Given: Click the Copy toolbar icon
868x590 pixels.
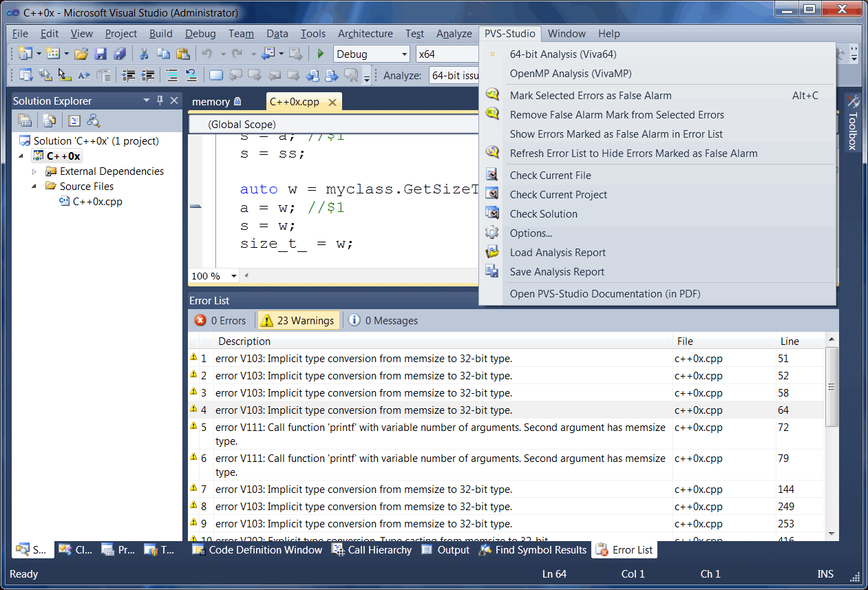Looking at the screenshot, I should point(164,54).
